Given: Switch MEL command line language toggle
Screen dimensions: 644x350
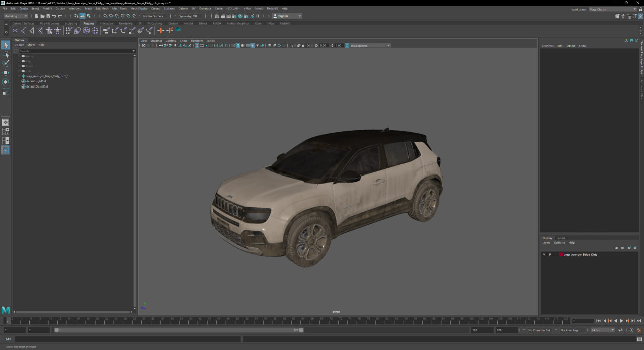Looking at the screenshot, I should pos(9,339).
